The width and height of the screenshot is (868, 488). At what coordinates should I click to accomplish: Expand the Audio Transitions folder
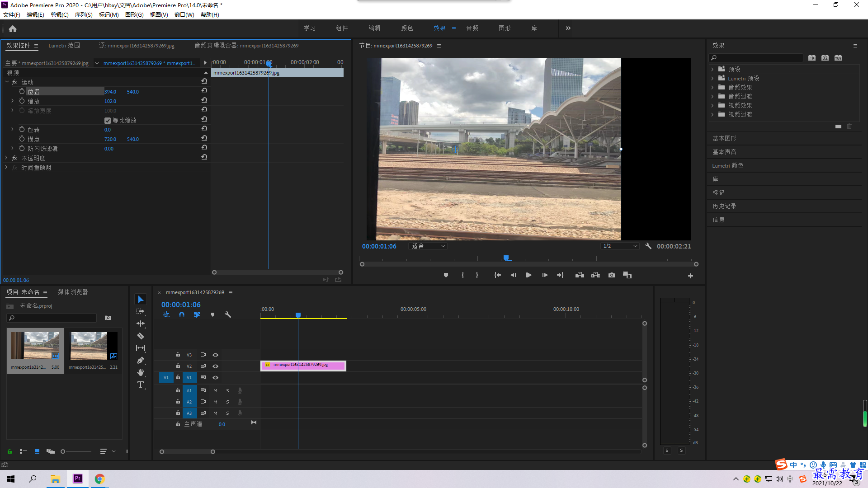pos(712,96)
